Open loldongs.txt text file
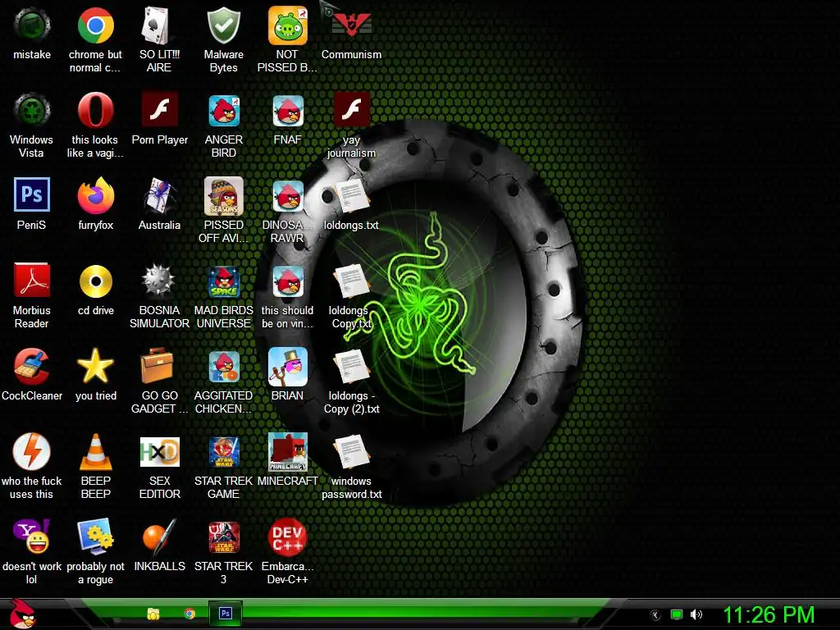 (x=351, y=196)
